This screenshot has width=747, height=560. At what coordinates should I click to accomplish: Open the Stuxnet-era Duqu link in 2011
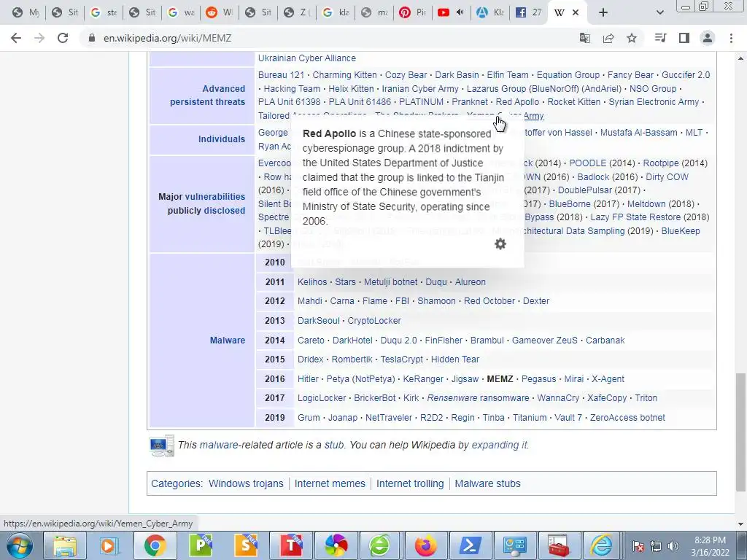[436, 282]
